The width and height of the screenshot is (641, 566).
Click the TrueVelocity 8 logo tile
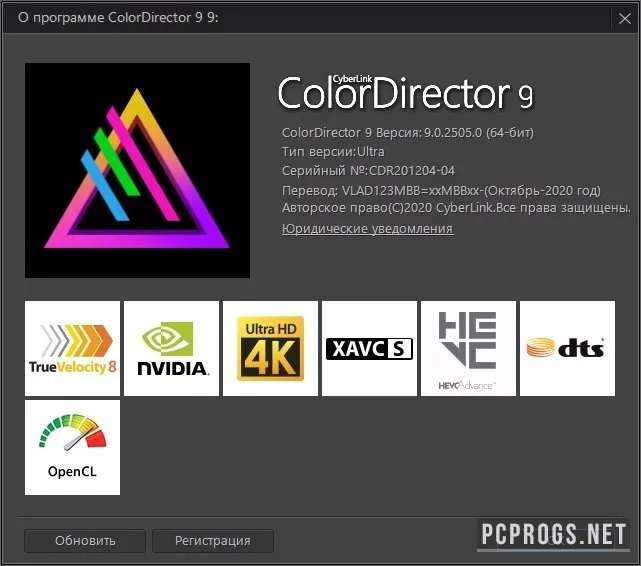coord(72,349)
